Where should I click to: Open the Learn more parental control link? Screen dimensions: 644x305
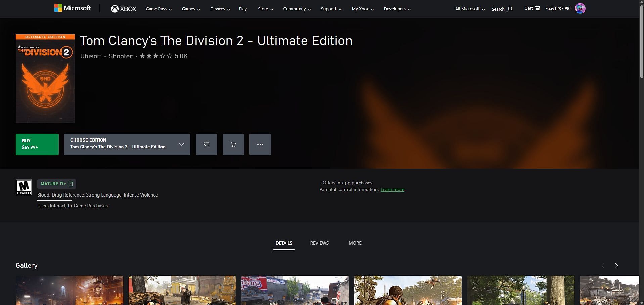tap(393, 190)
